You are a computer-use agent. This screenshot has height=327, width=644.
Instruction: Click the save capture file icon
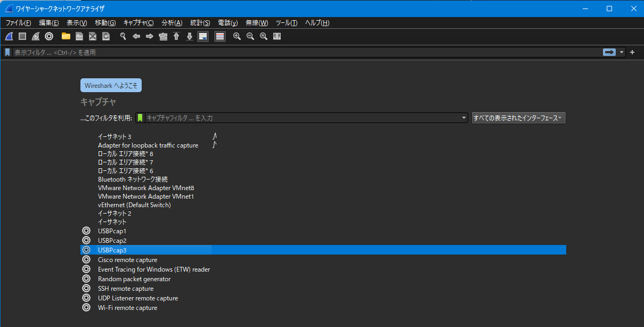click(x=79, y=36)
